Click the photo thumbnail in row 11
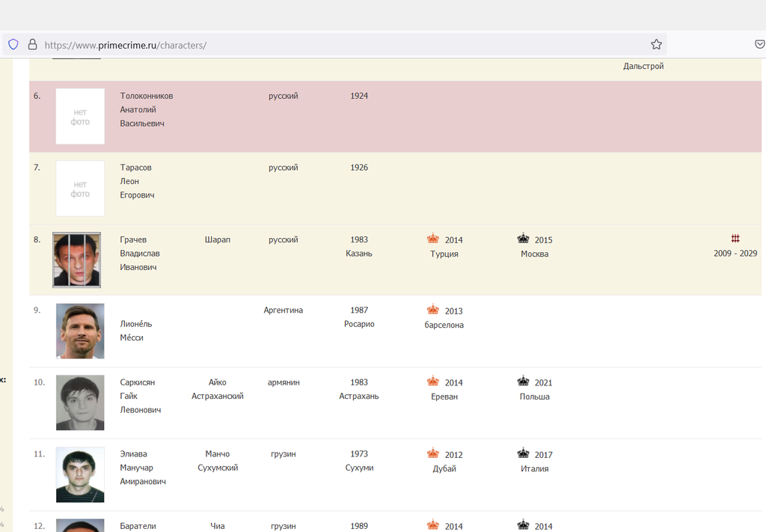This screenshot has height=532, width=766. point(80,475)
